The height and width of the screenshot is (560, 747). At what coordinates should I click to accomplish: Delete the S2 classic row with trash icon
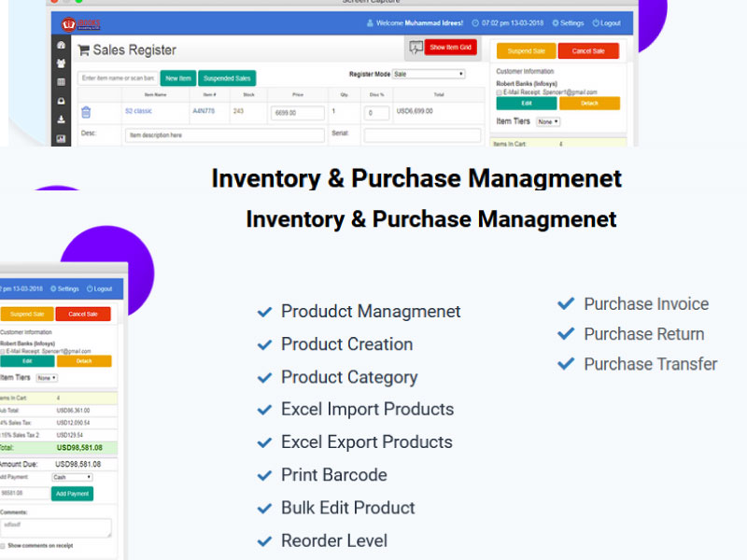(86, 112)
